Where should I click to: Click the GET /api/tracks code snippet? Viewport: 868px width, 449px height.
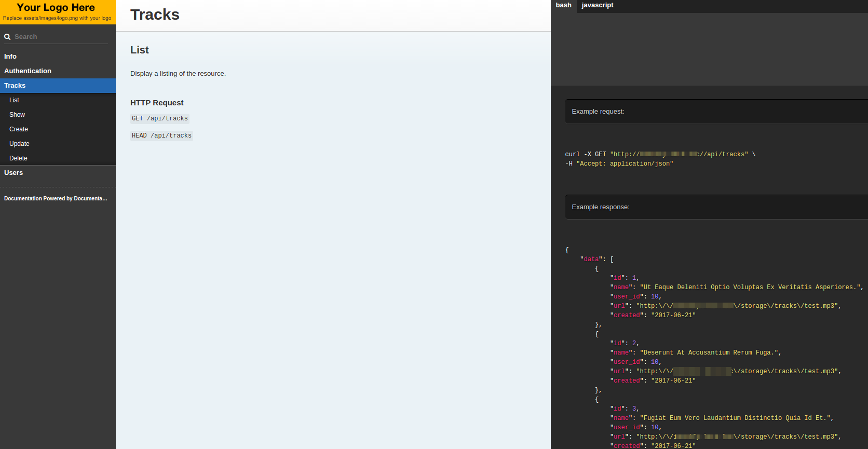click(x=160, y=118)
